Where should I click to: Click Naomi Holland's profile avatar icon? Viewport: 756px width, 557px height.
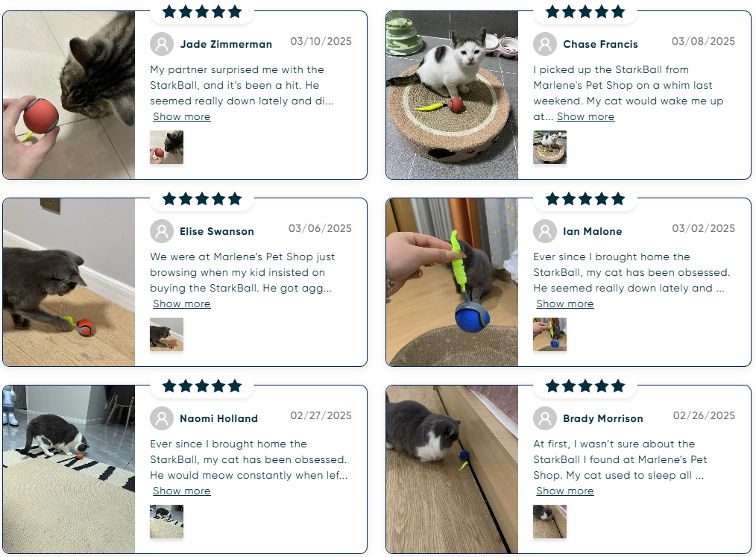pyautogui.click(x=162, y=418)
